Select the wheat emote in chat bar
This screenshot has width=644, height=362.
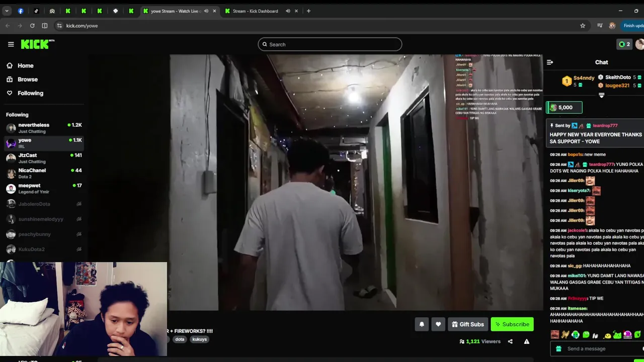click(x=565, y=335)
